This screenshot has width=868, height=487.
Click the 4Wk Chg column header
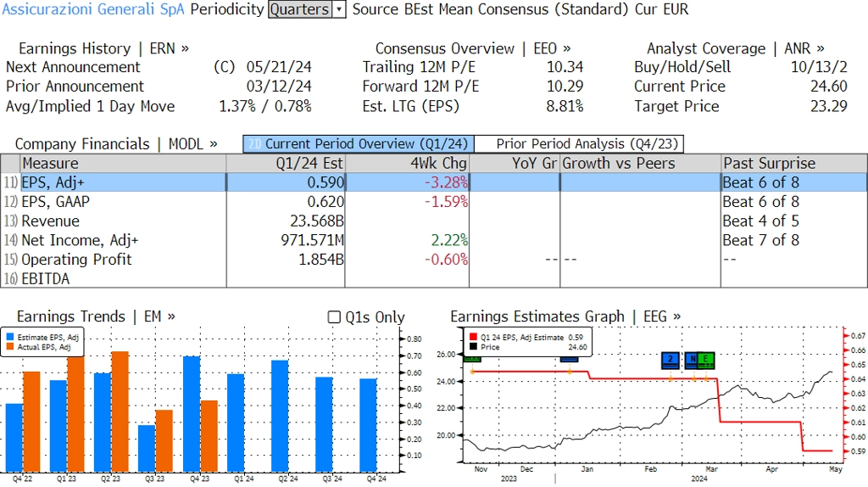point(407,164)
